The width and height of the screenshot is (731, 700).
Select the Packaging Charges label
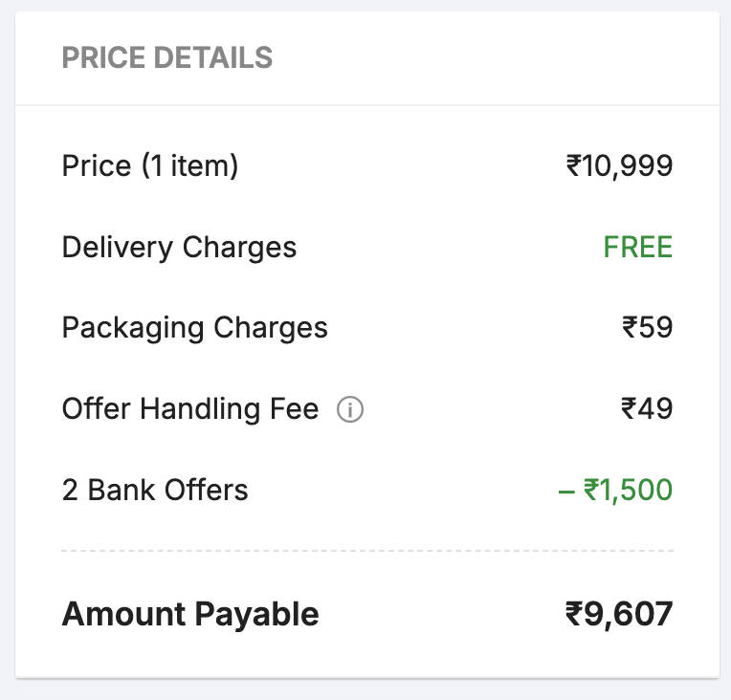click(194, 328)
